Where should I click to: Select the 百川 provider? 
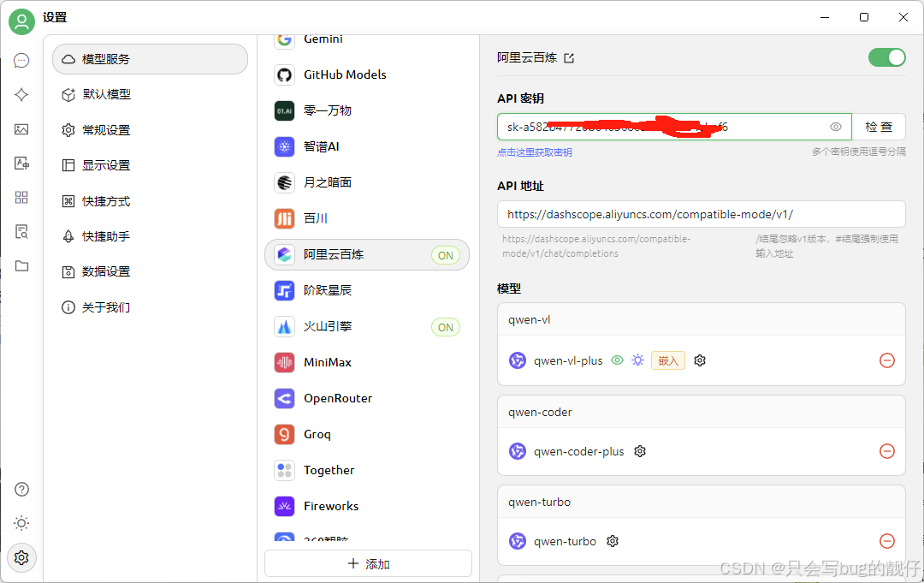tap(367, 218)
